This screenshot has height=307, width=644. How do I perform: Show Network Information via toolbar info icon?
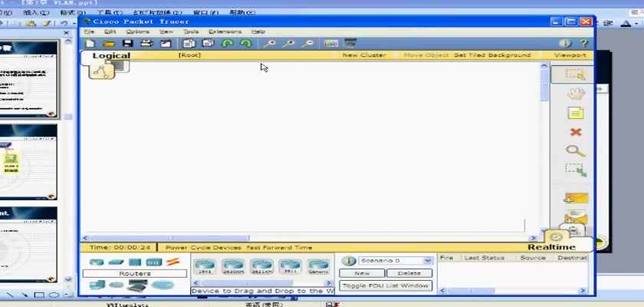(x=565, y=43)
